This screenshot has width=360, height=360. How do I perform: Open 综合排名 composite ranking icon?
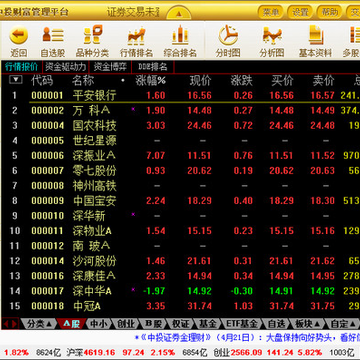click(180, 35)
